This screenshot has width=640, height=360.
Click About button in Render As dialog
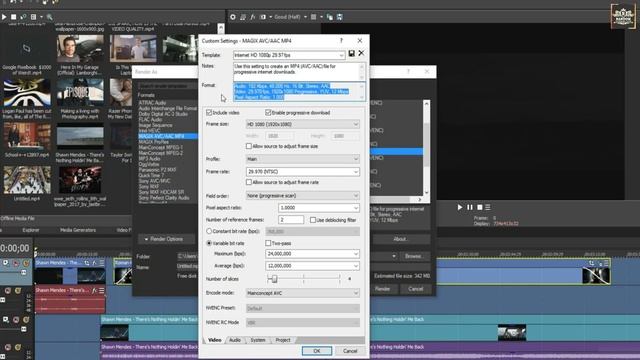pyautogui.click(x=400, y=239)
